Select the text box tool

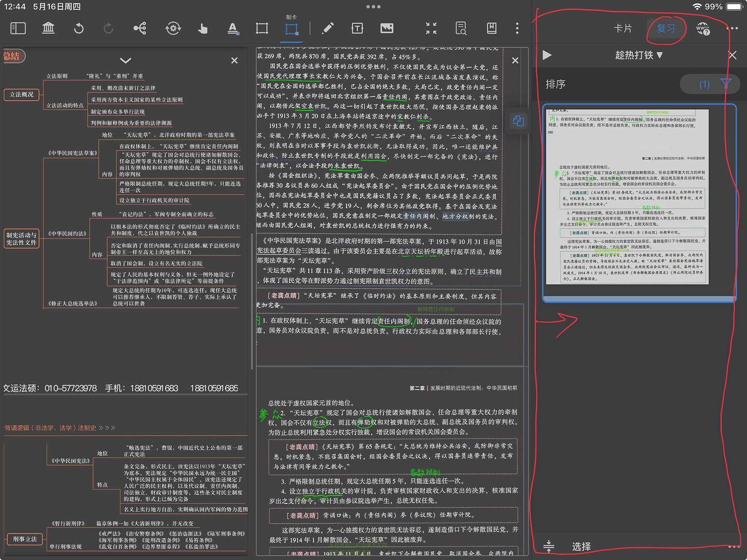[357, 28]
